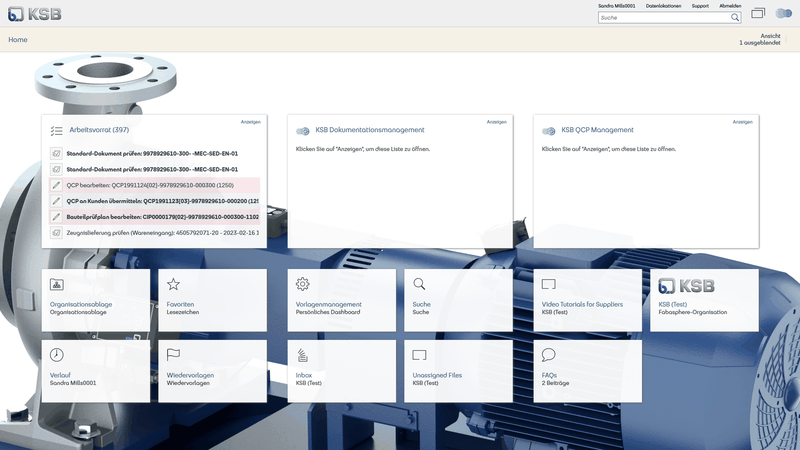Open the windows overview icon in the header
800x450 pixels.
[x=758, y=13]
